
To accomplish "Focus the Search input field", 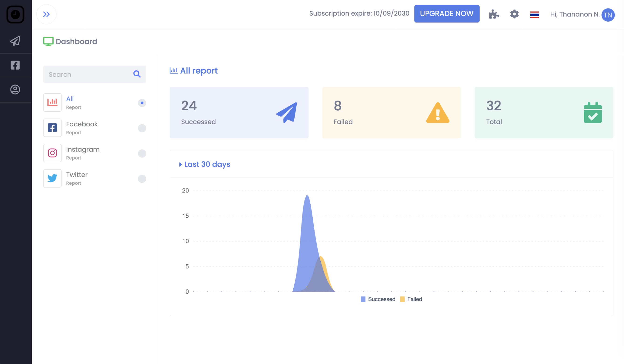I will [x=95, y=74].
